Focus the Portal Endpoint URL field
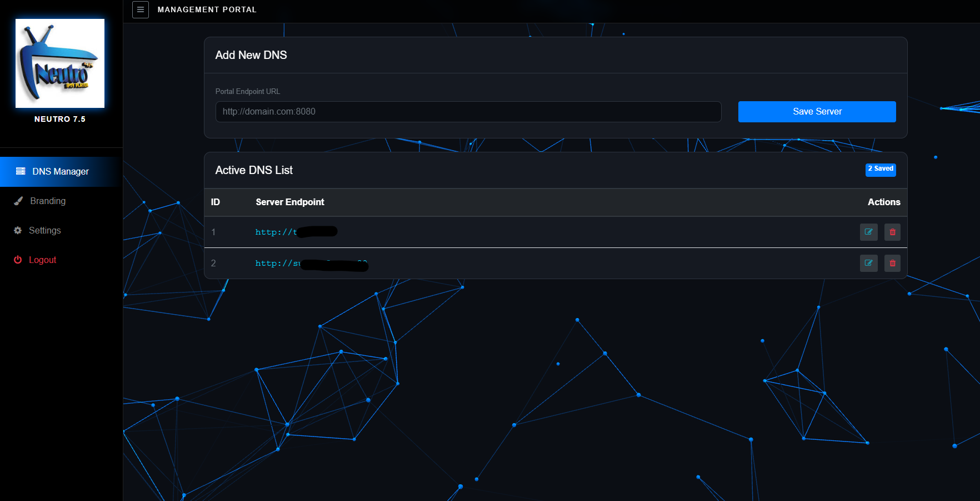980x501 pixels. 468,111
